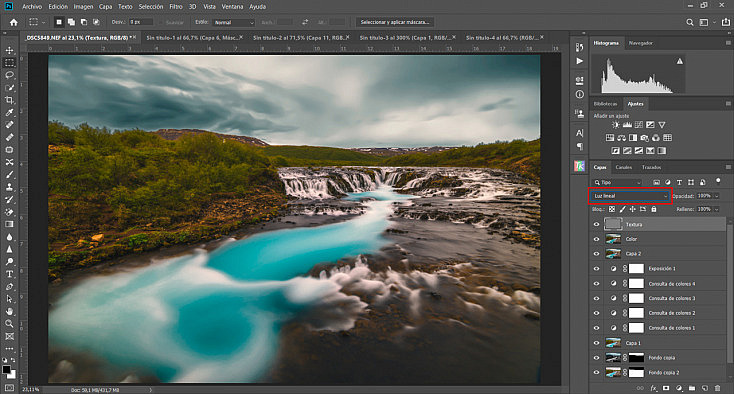The image size is (734, 394).
Task: Open the Relleno slider dropdown arrow
Action: [716, 209]
